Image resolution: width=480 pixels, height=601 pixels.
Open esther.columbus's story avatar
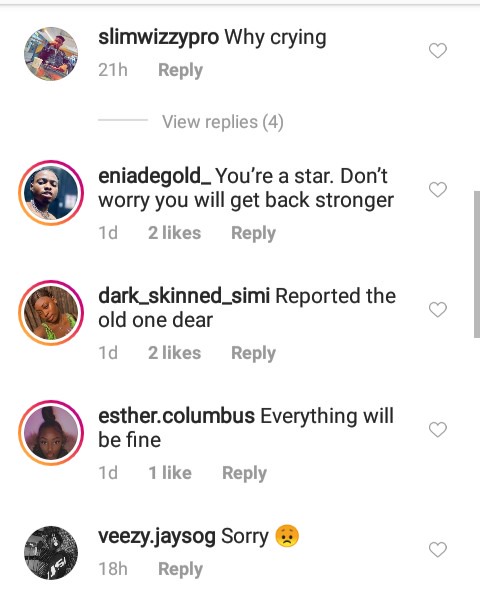[x=51, y=433]
